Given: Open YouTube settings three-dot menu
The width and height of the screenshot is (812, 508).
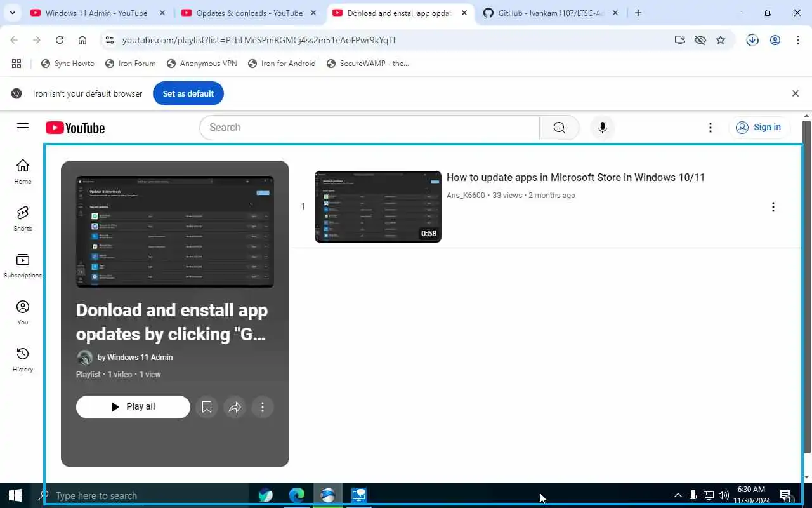Looking at the screenshot, I should tap(710, 128).
